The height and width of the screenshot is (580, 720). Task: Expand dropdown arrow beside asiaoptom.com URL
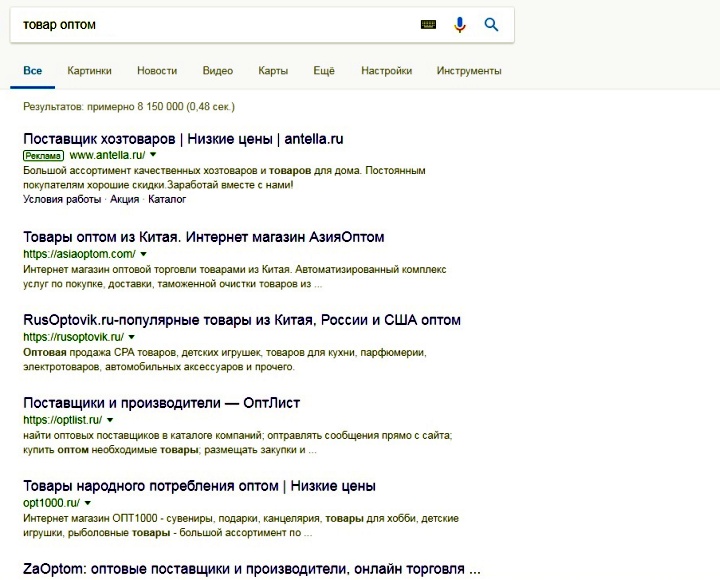coord(144,254)
